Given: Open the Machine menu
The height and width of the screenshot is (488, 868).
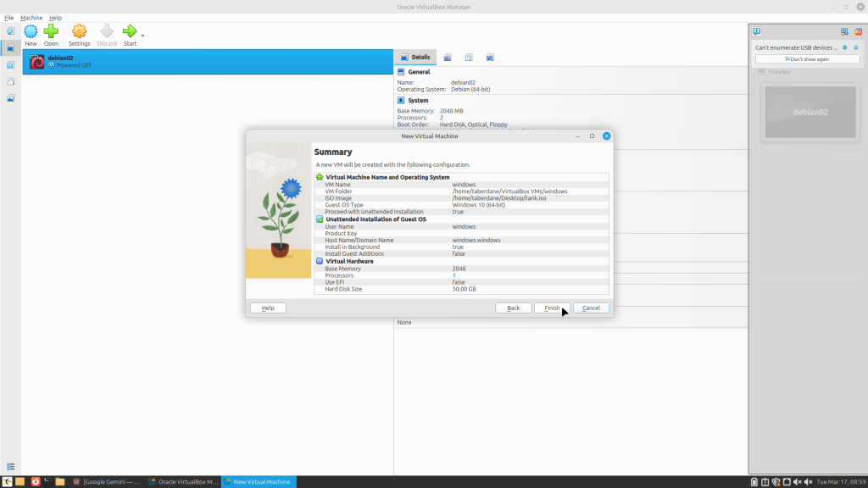Looking at the screenshot, I should tap(31, 18).
